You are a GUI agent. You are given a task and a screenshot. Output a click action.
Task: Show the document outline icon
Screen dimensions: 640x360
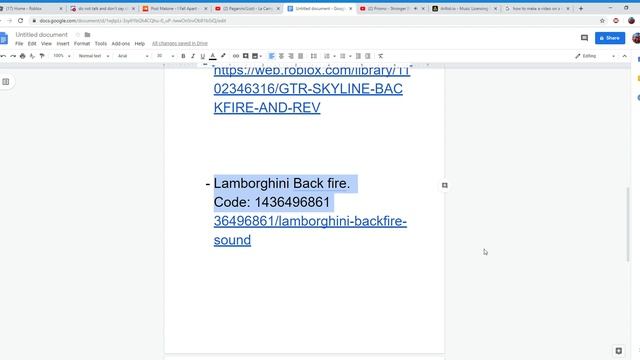(x=6, y=82)
